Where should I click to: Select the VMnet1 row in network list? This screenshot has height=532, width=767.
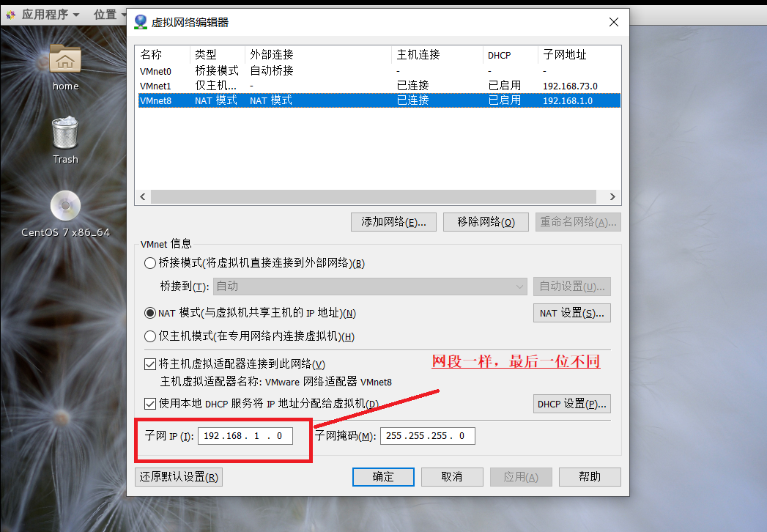[x=379, y=86]
